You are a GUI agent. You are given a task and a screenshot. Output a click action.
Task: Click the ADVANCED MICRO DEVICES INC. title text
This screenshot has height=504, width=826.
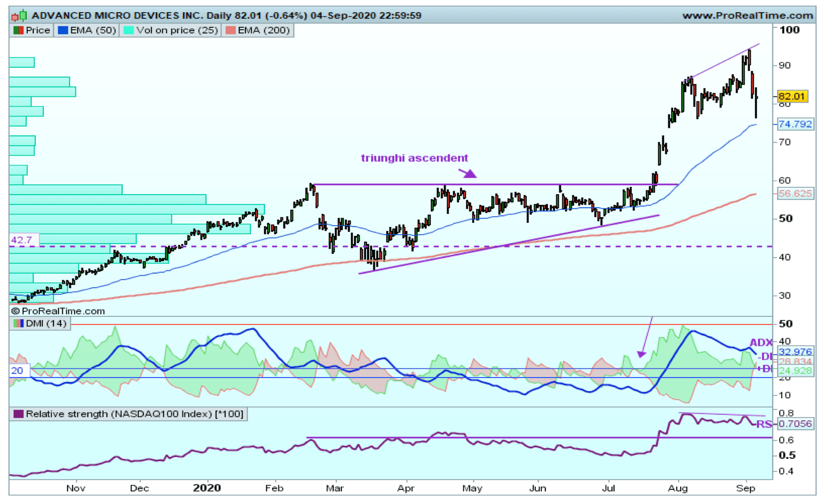[117, 16]
